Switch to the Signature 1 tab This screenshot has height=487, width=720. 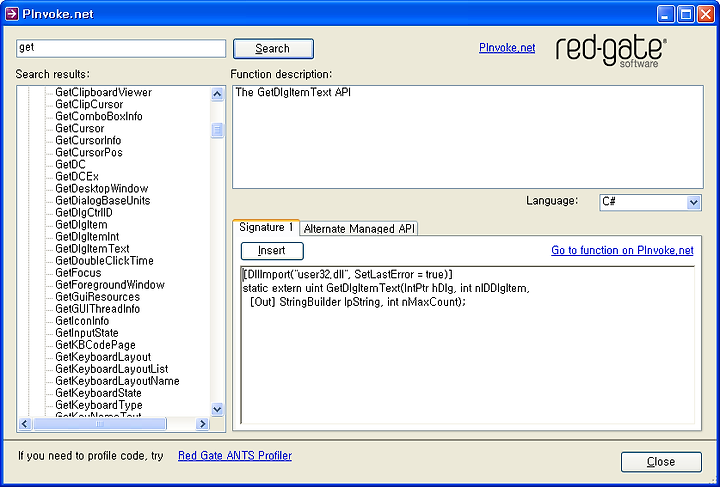tap(266, 228)
